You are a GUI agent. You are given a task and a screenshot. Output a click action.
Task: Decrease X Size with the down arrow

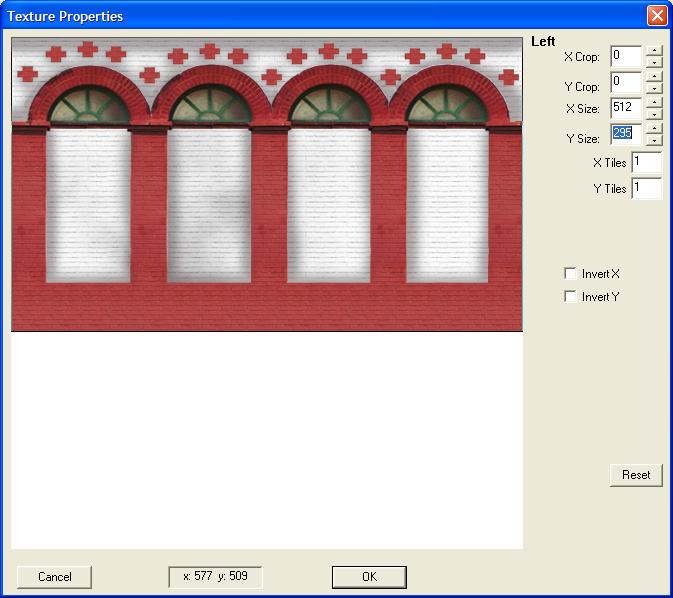[x=654, y=113]
